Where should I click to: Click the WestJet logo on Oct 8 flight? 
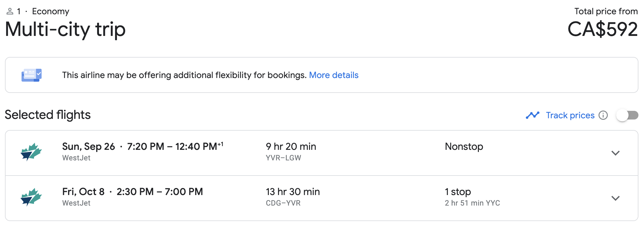31,197
